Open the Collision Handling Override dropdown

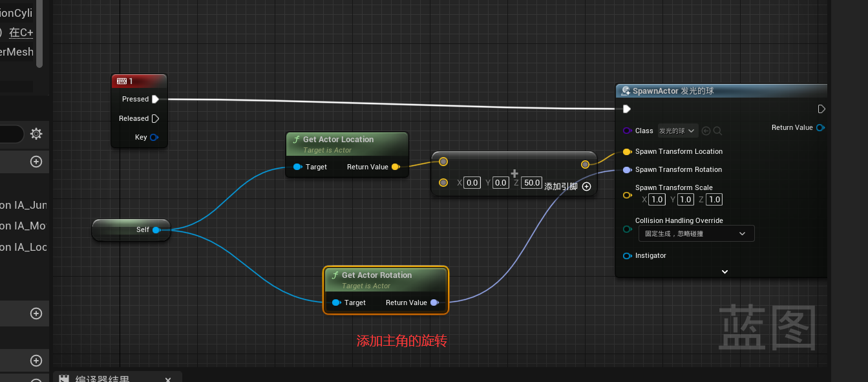[696, 233]
